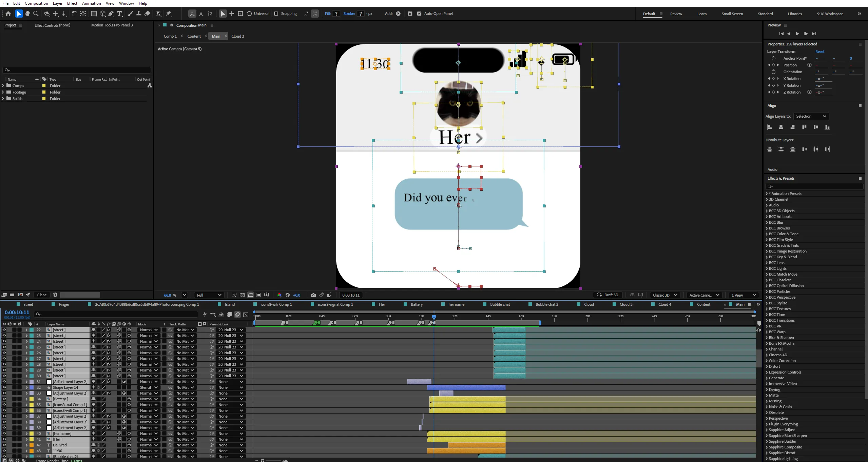
Task: Click the Fill color swatch
Action: tap(336, 14)
